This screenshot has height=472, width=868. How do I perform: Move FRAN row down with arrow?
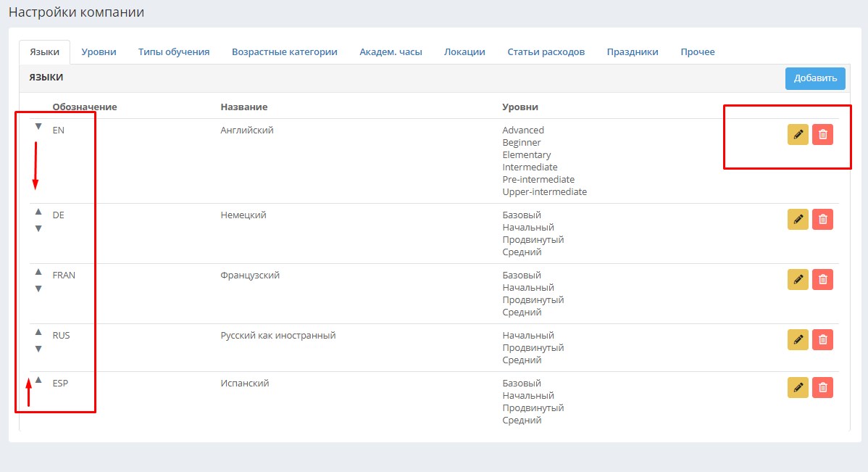(38, 289)
